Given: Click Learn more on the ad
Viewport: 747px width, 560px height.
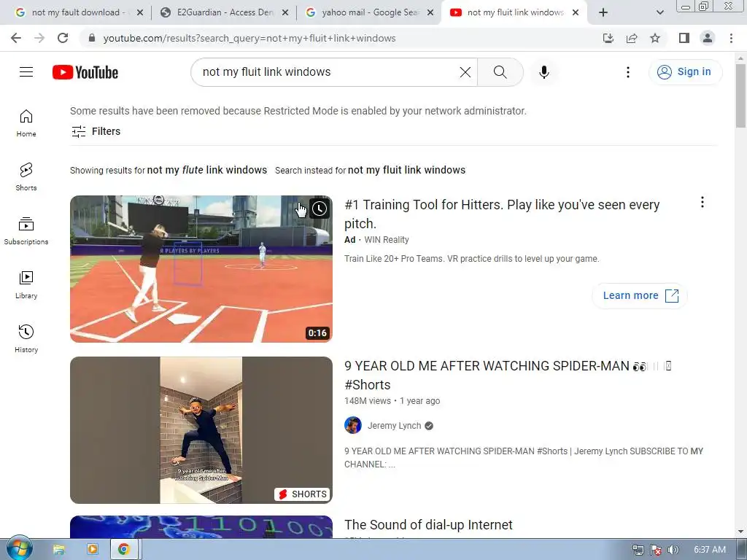Looking at the screenshot, I should point(640,296).
